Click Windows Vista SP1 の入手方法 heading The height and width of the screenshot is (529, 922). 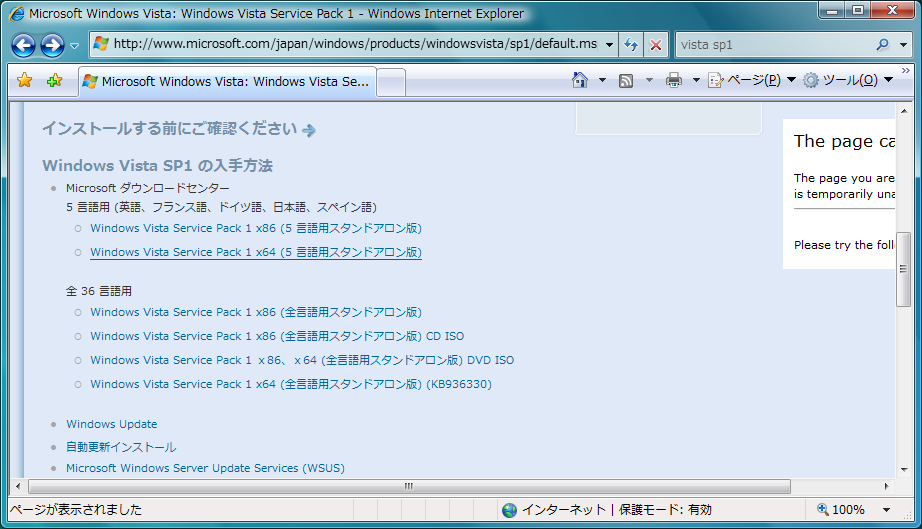coord(158,166)
